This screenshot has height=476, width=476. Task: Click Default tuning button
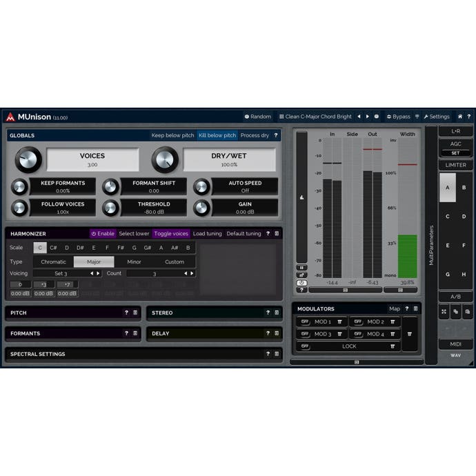(x=244, y=233)
